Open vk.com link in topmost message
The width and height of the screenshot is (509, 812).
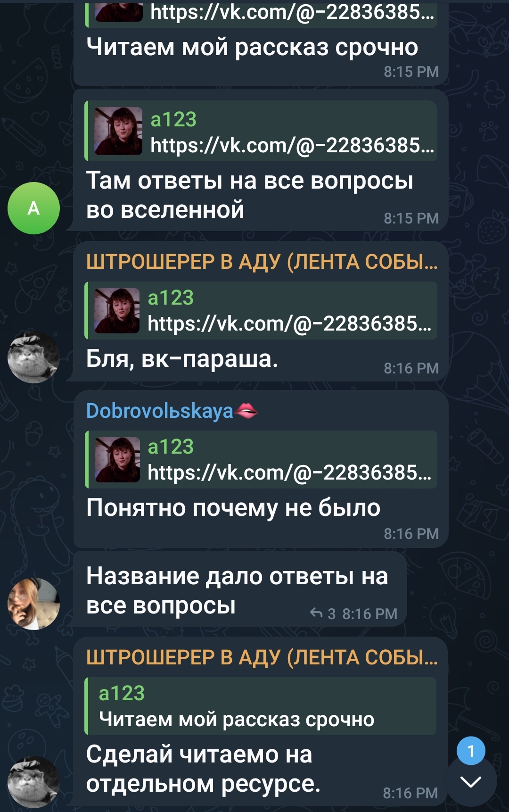(x=292, y=12)
